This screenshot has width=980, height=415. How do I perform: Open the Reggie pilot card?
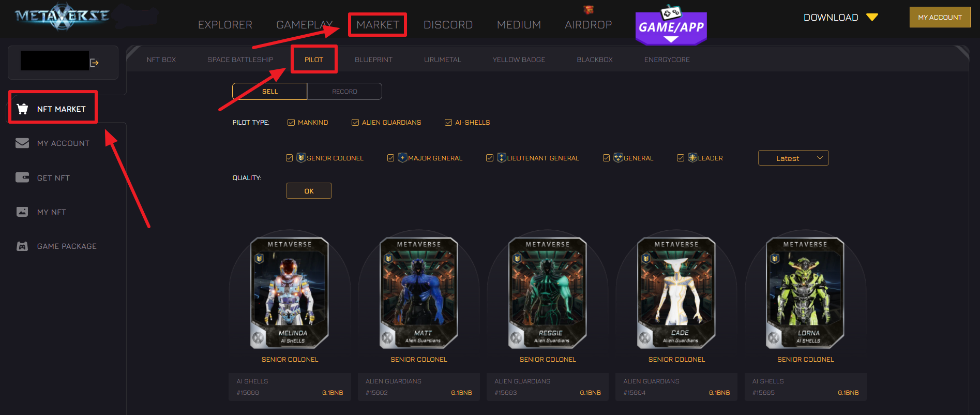click(548, 293)
